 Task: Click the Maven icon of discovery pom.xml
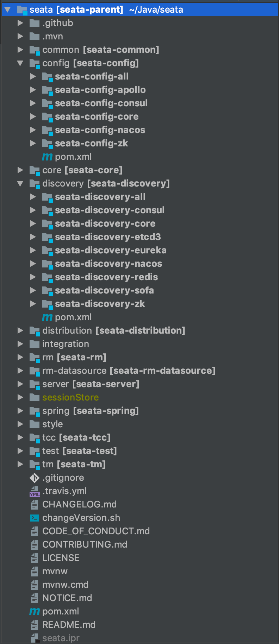47,317
